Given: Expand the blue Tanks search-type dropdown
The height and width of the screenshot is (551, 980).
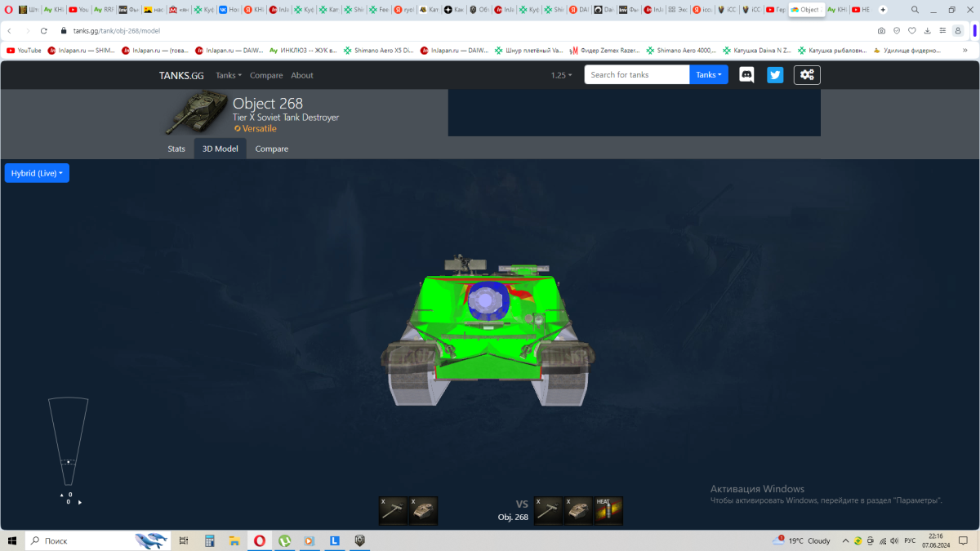Looking at the screenshot, I should coord(709,75).
